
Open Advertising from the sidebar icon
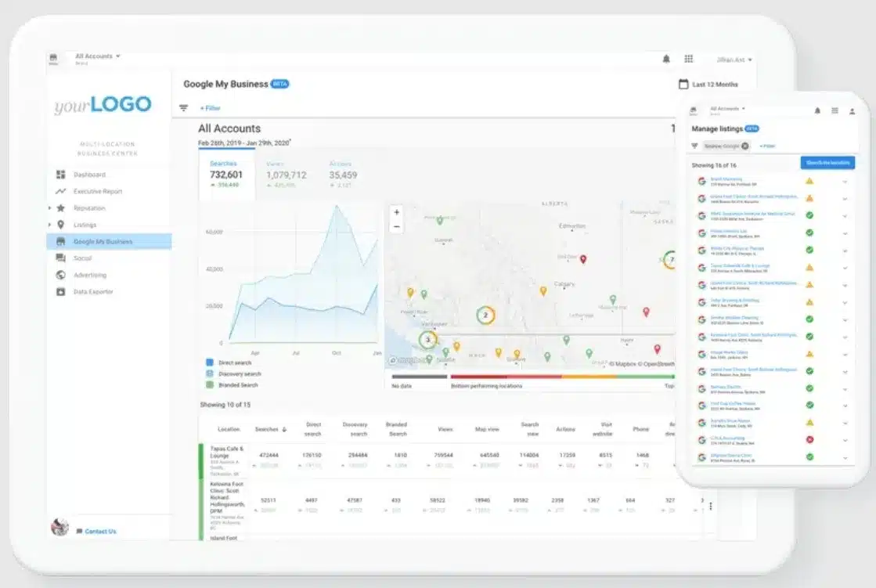59,274
